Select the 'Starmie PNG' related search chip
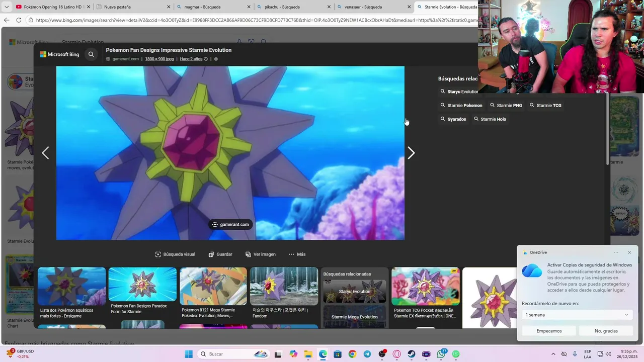This screenshot has width=644, height=362. coord(506,106)
